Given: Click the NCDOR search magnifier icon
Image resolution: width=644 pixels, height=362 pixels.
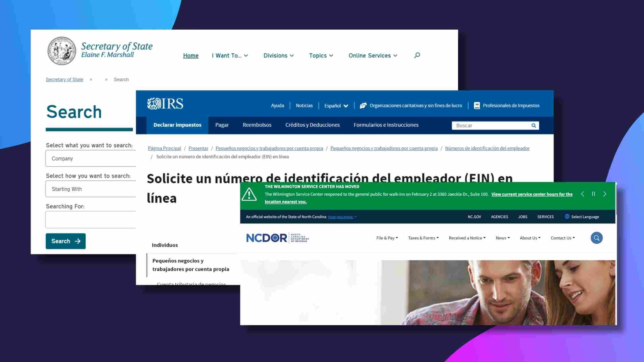Looking at the screenshot, I should tap(596, 238).
